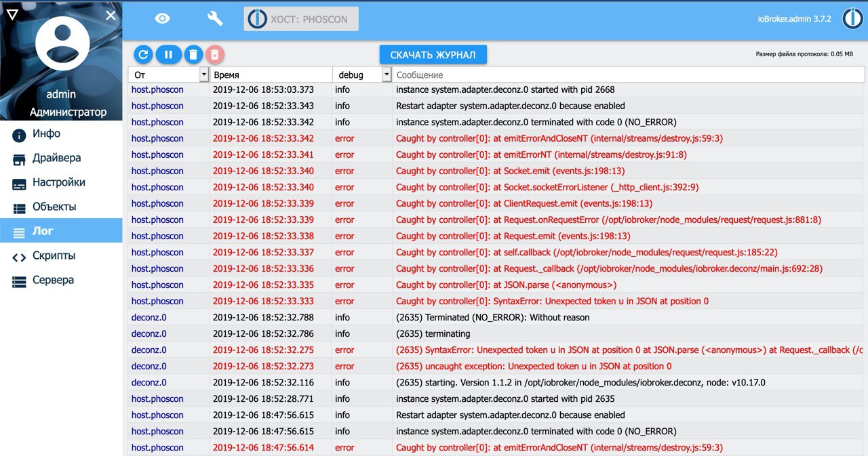Click the Размер файла протокола text
Viewport: 868px width, 456px height.
pyautogui.click(x=804, y=54)
